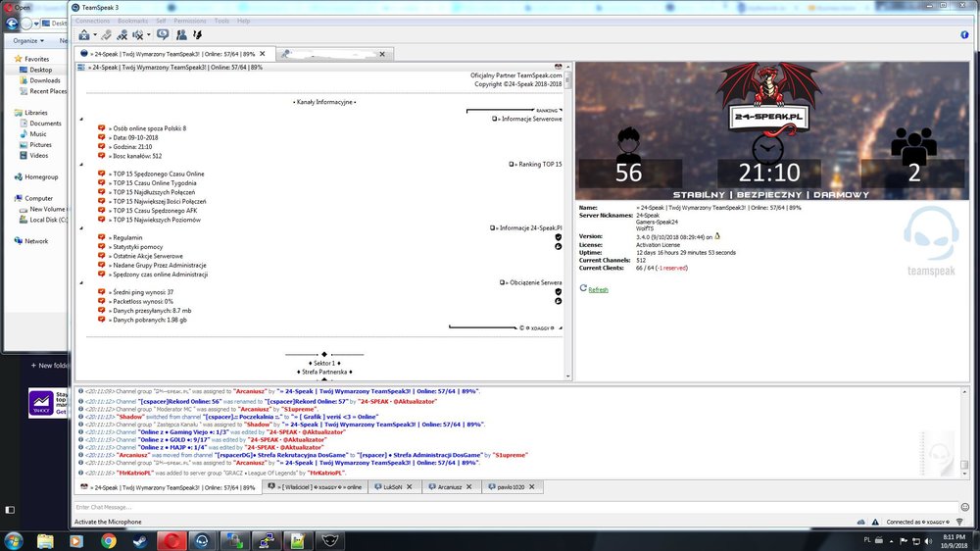
Task: Open the Contacts manager toolbar icon
Action: click(x=181, y=35)
